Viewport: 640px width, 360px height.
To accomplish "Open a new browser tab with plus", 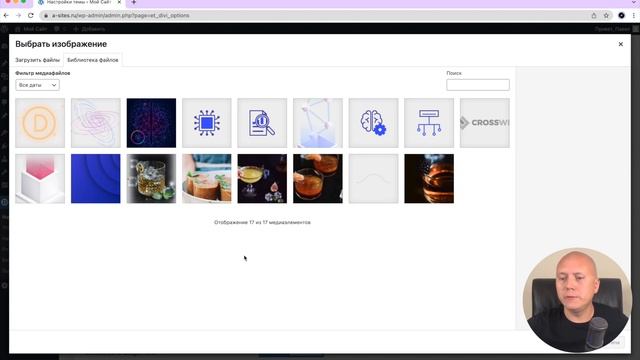I will click(x=133, y=2).
